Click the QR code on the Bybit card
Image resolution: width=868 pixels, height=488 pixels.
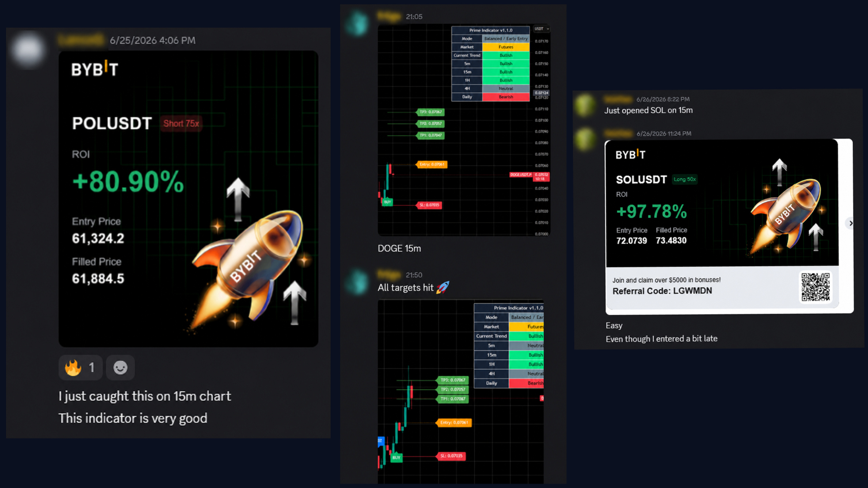815,287
